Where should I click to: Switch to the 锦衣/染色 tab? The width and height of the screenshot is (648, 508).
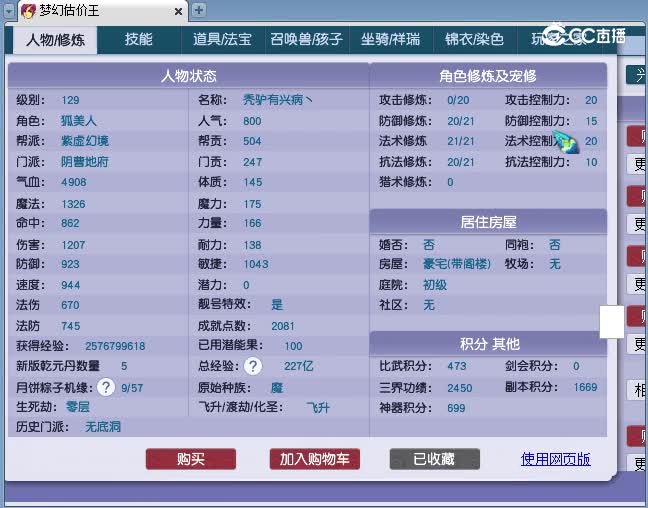[474, 40]
